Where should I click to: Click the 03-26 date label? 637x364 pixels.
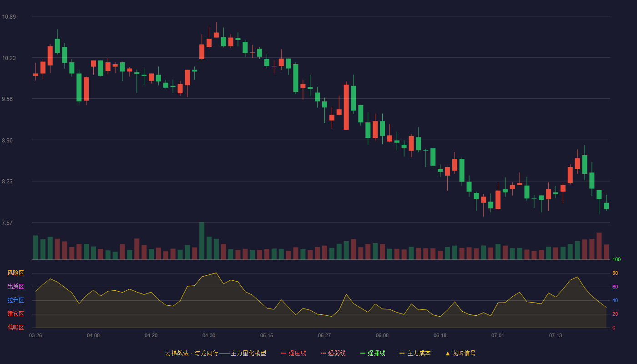coord(35,335)
